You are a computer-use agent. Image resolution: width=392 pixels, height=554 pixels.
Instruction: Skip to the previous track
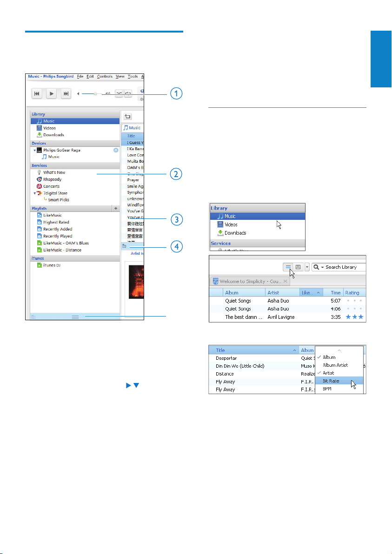point(37,93)
